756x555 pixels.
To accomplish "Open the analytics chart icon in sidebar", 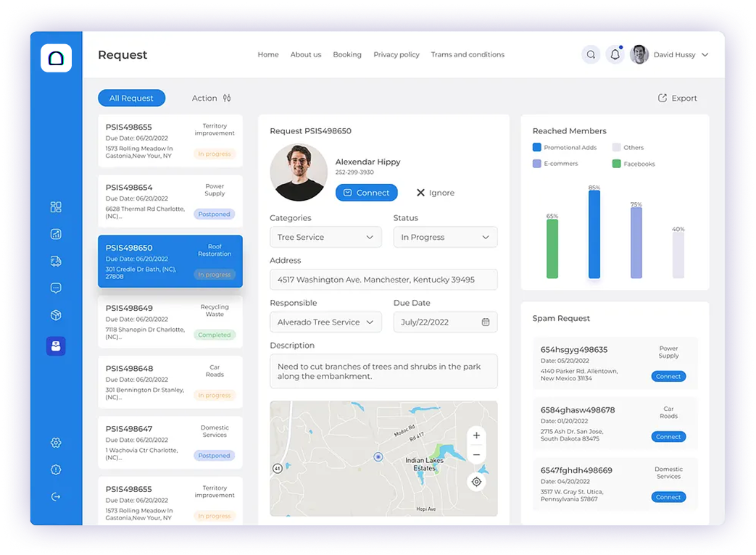I will 56,234.
